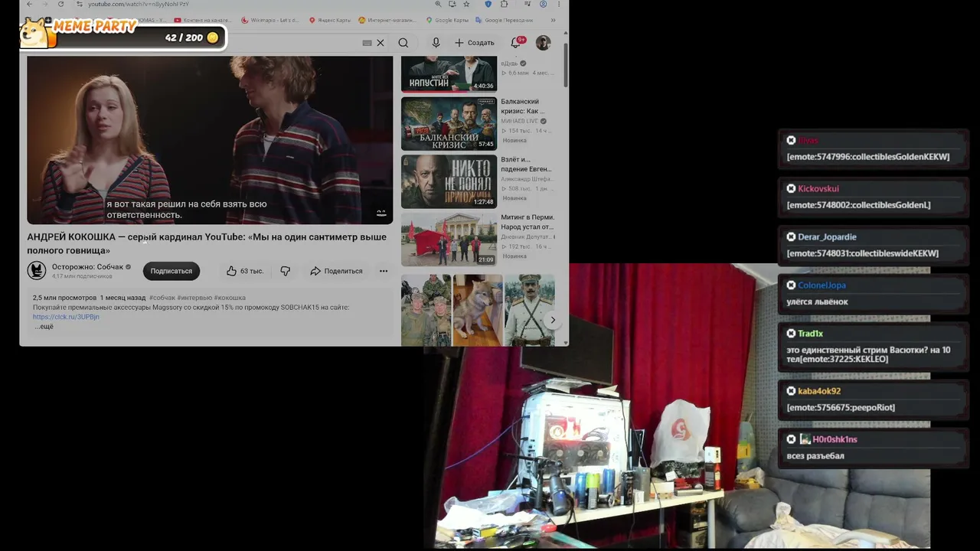Viewport: 980px width, 551px height.
Task: Click chat username ColonelJopa
Action: (822, 285)
